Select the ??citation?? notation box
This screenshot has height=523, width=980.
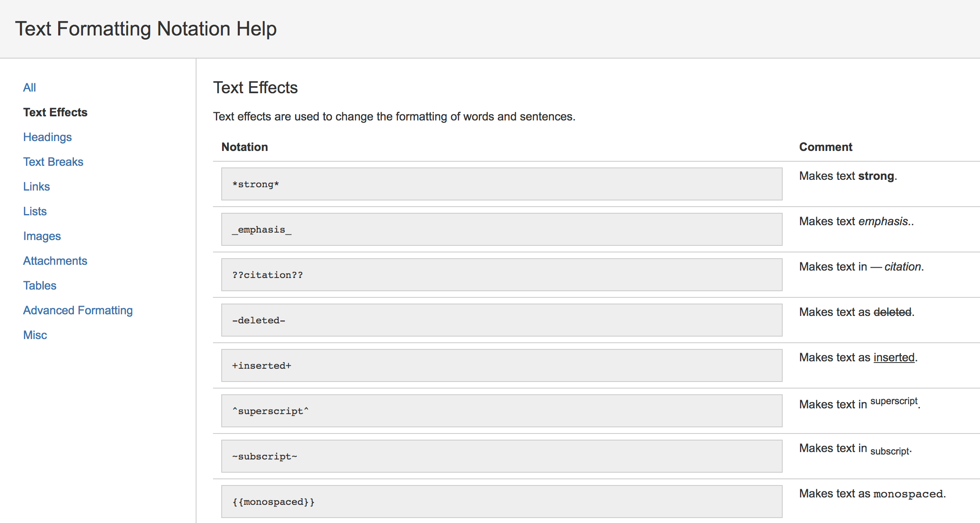[501, 274]
